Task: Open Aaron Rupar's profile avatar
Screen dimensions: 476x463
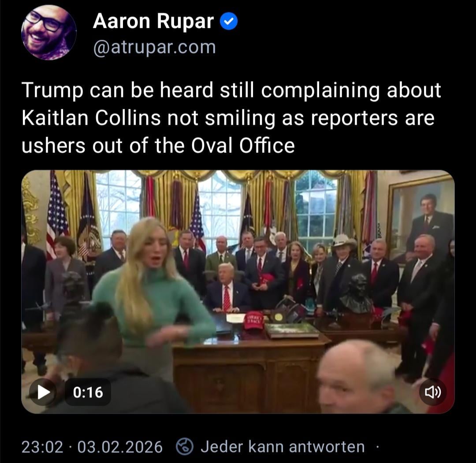Action: coord(48,33)
